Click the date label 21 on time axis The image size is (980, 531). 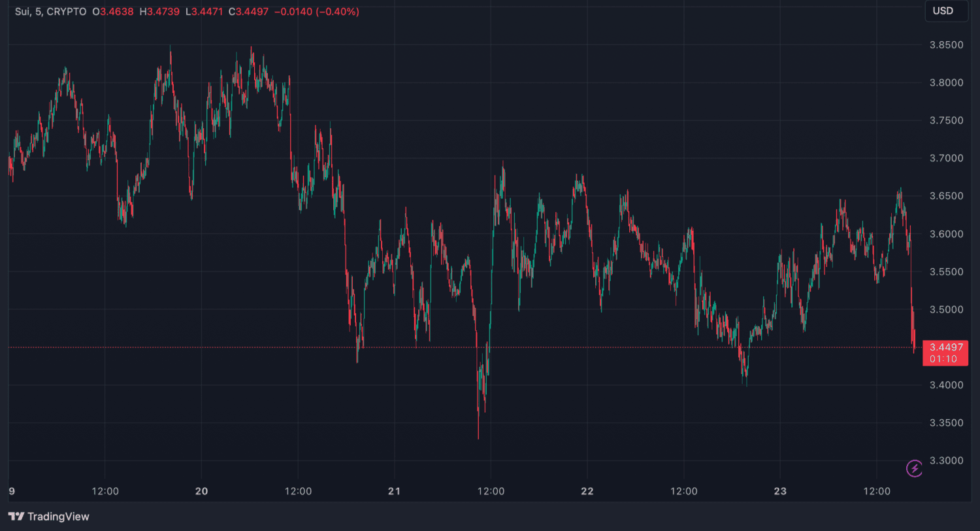[394, 491]
